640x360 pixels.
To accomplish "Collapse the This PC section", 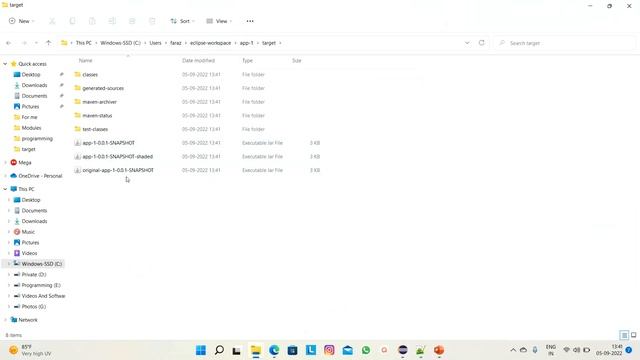I will pos(5,189).
